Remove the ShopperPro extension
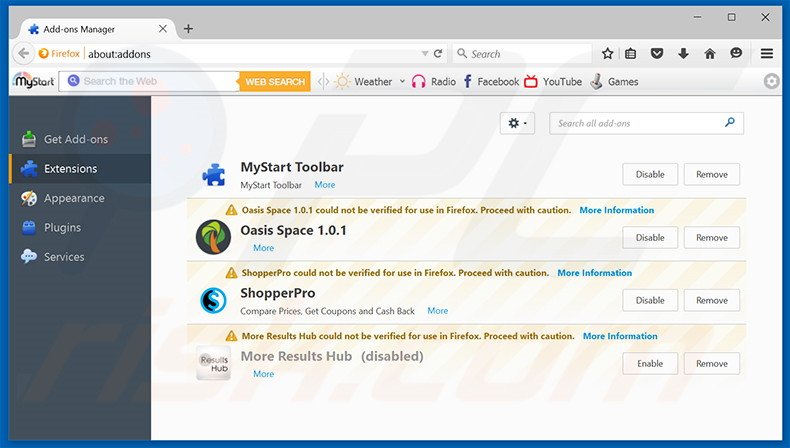Viewport: 790px width, 448px height. [711, 300]
